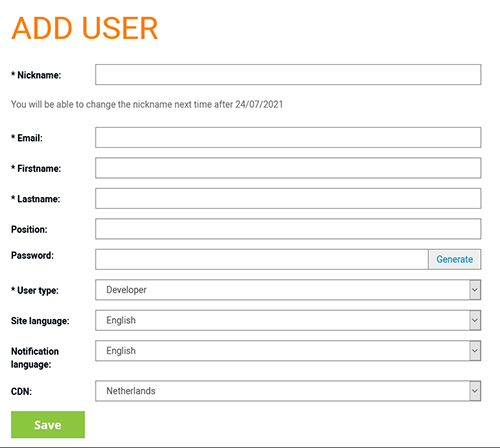
Task: Click the Nickname label text
Action: (36, 75)
